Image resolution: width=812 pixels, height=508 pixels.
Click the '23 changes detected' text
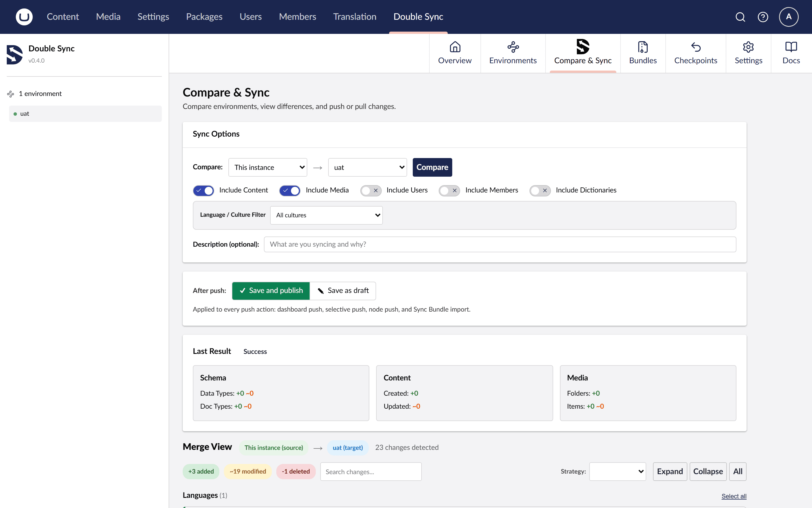(407, 448)
